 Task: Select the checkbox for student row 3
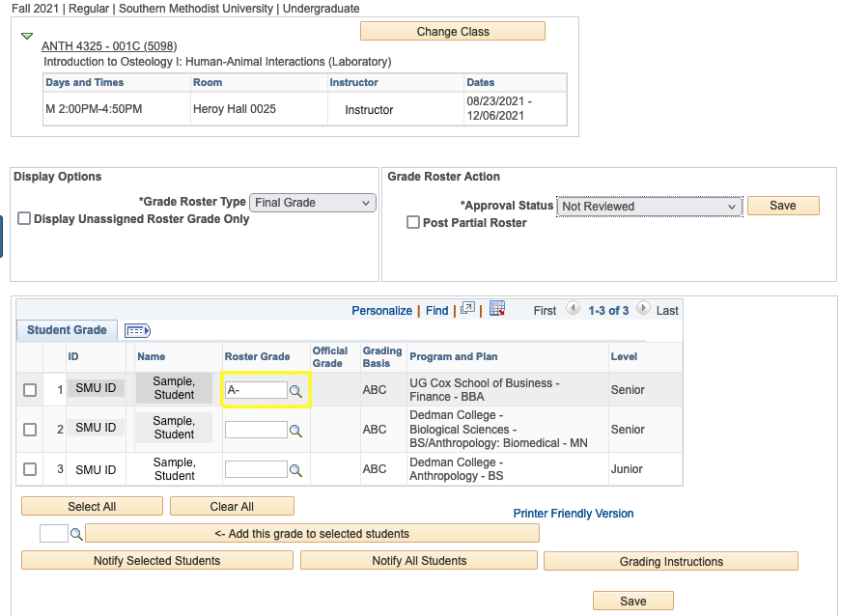tap(30, 469)
